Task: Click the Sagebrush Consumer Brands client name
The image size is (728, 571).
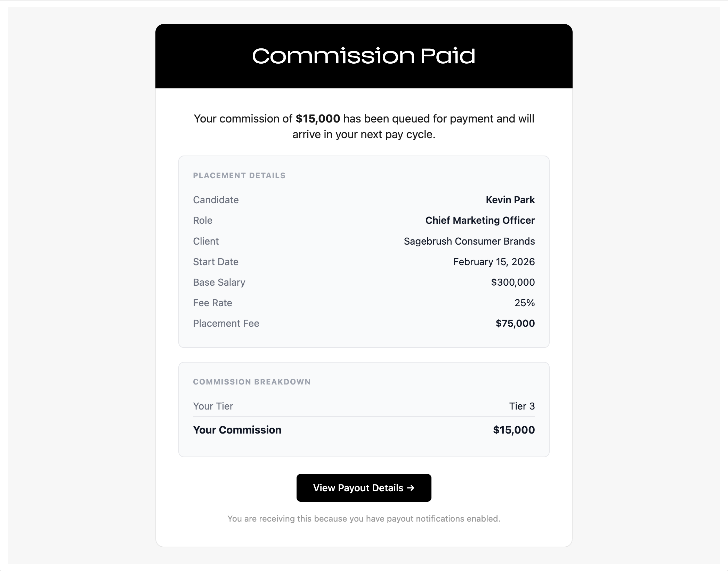Action: pos(469,241)
